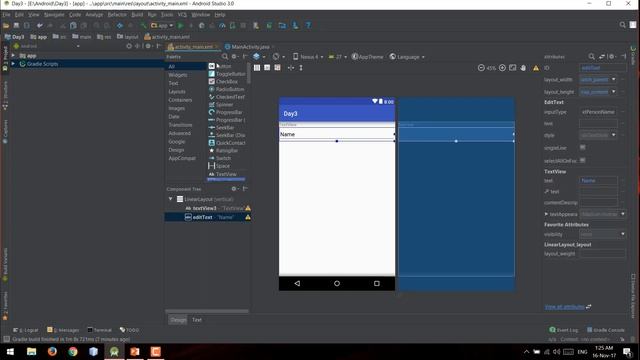
Task: Open the Nexus 4 device dropdown
Action: 308,56
